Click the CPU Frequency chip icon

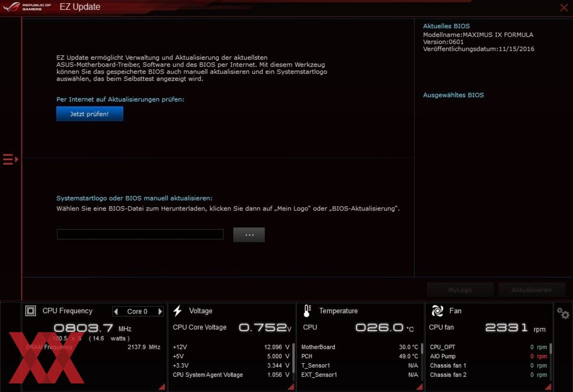click(x=31, y=311)
